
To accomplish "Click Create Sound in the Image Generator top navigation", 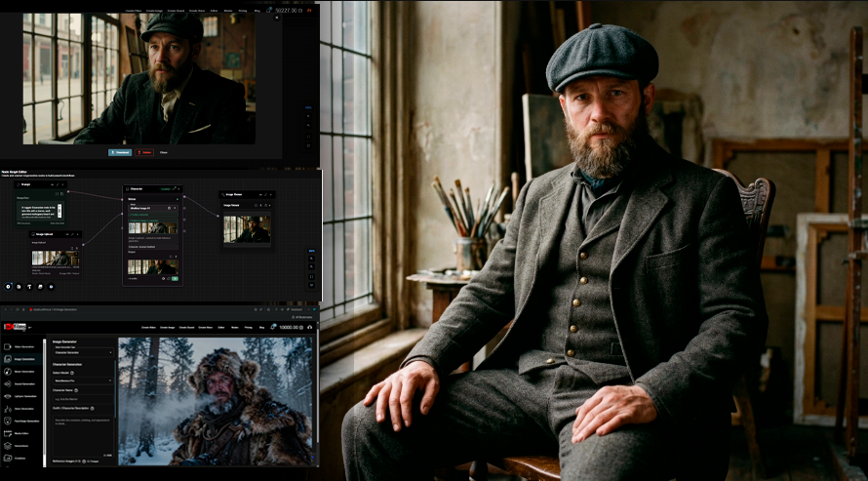I will pos(186,327).
